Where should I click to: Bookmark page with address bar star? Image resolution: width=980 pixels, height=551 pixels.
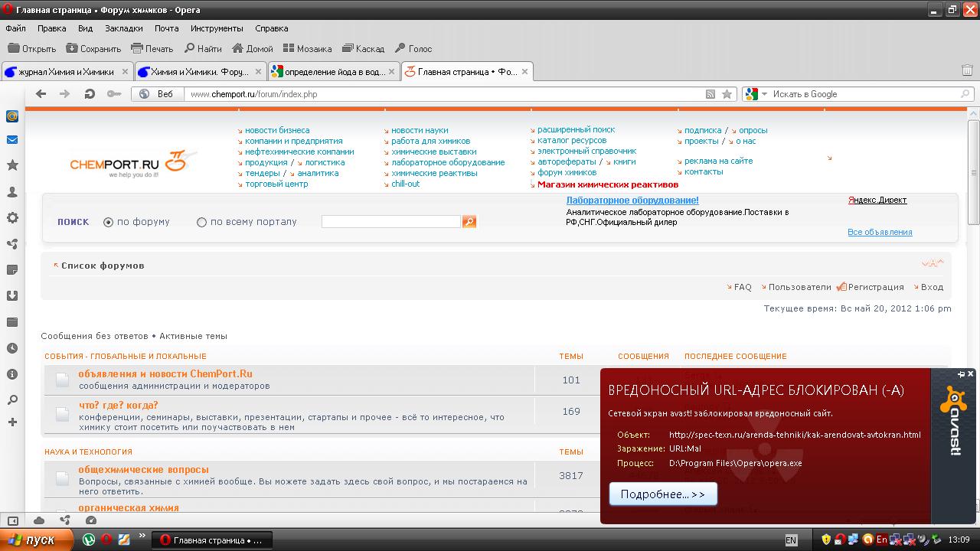coord(727,94)
